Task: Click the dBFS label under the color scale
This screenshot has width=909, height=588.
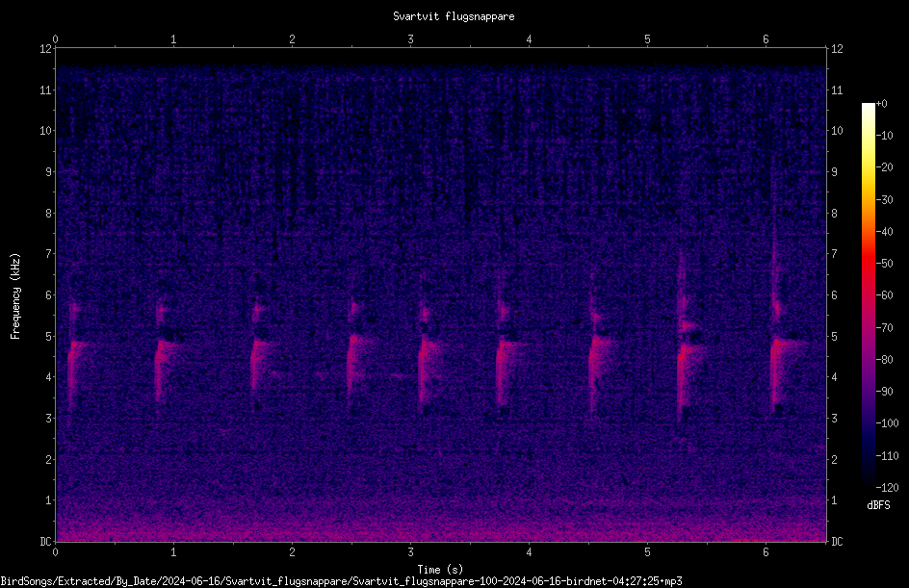Action: (878, 505)
